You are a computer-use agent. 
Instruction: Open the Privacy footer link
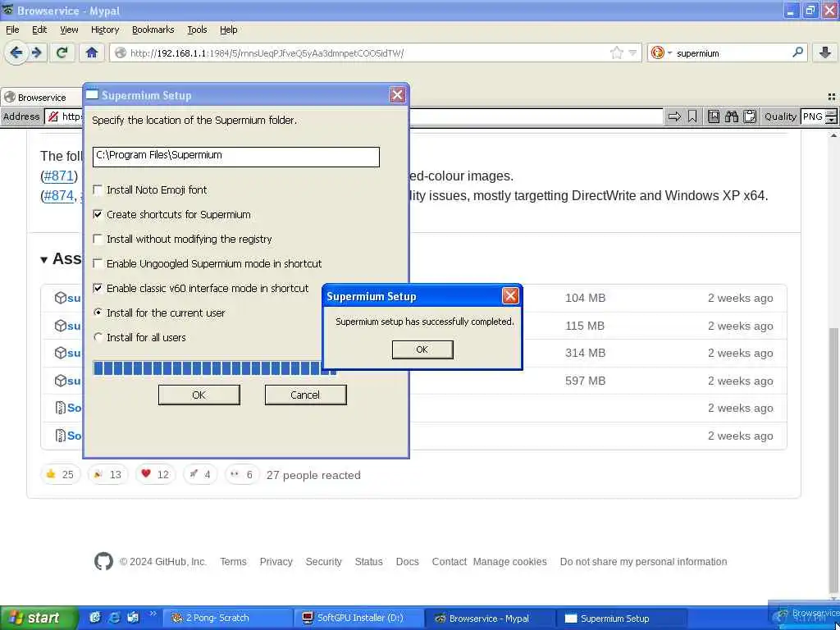point(276,561)
